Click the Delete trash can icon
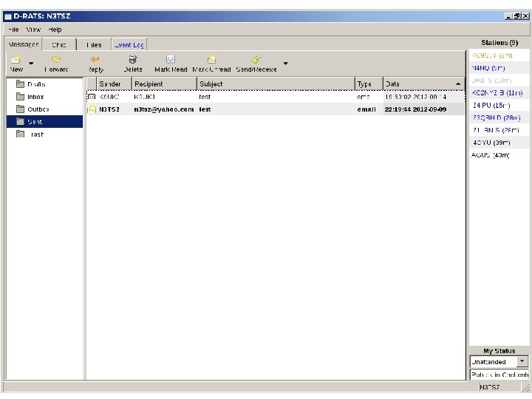Image resolution: width=532 pixels, height=399 pixels. click(x=133, y=60)
